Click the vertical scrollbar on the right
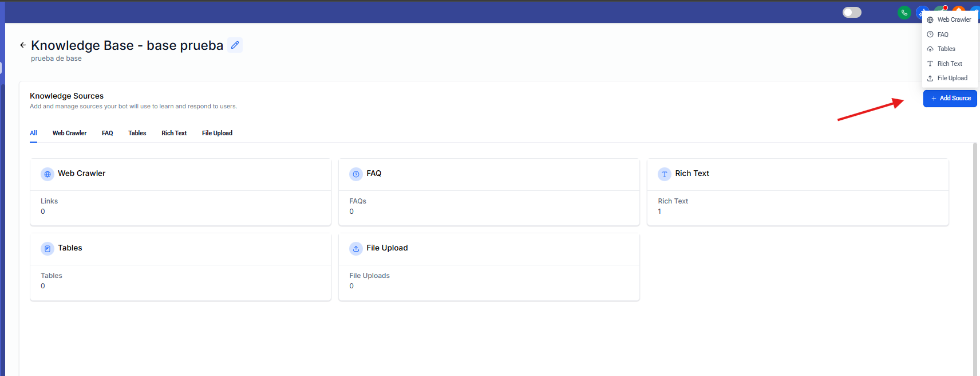 pos(975,258)
